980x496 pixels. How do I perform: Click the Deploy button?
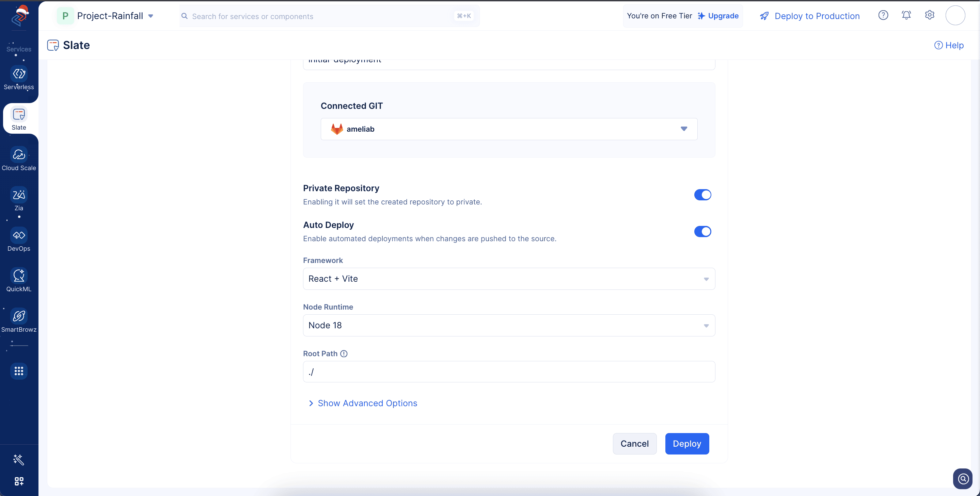[x=687, y=444]
